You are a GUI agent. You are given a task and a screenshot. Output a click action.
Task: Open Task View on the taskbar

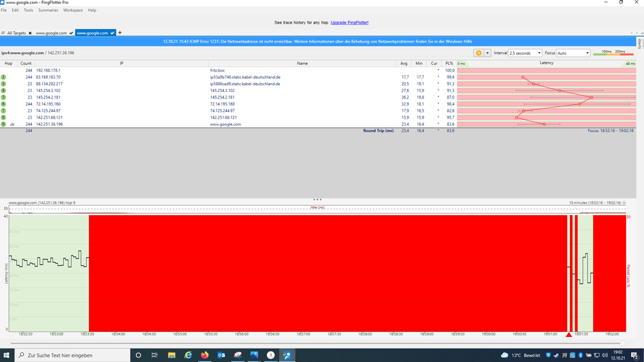pyautogui.click(x=155, y=355)
